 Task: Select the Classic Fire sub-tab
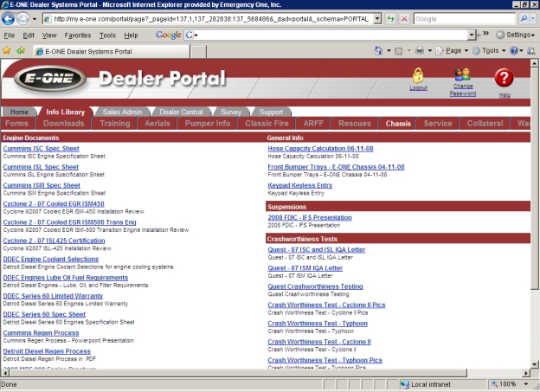267,124
